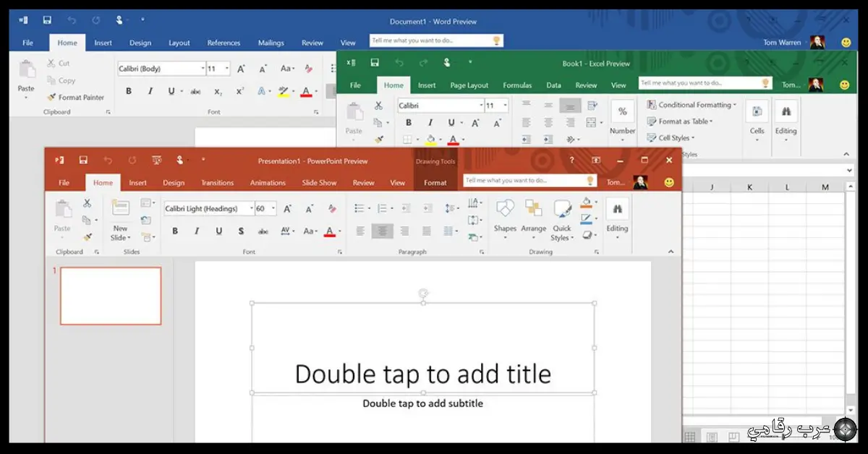Click Format as Table in Excel

click(684, 121)
